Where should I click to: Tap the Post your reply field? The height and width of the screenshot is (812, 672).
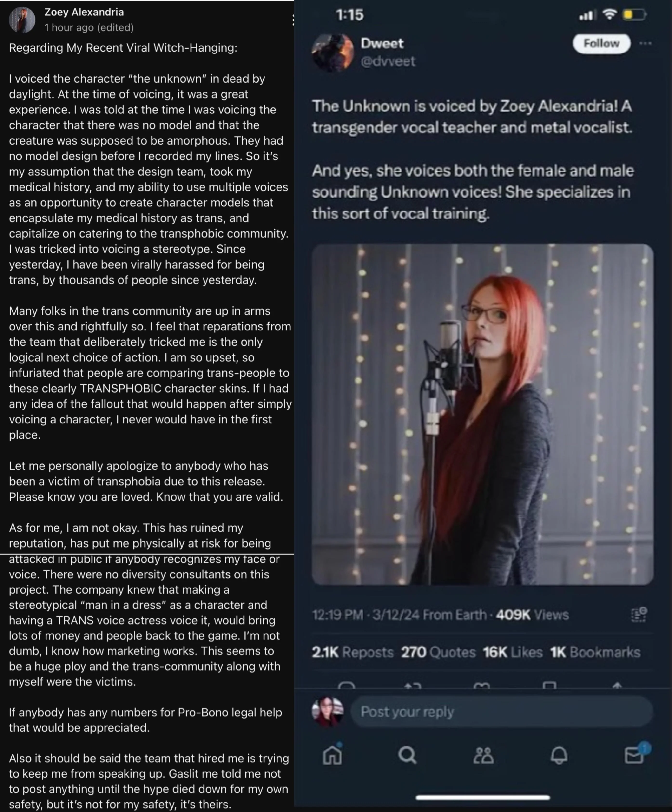(x=501, y=712)
